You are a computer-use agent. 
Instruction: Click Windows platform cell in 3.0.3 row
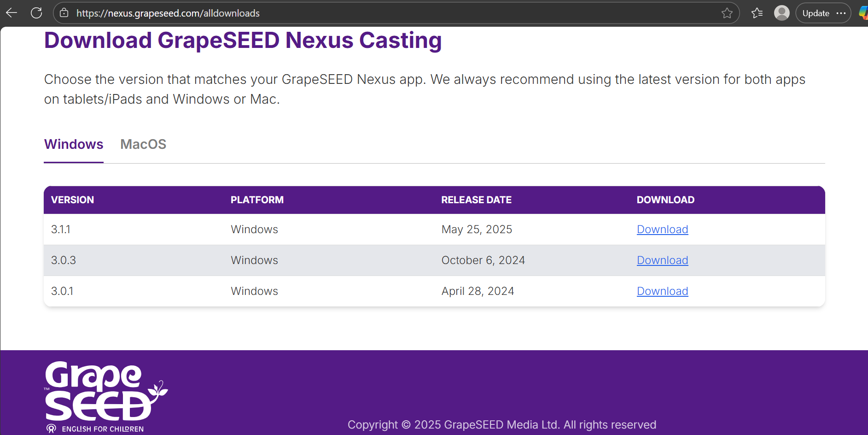[254, 260]
